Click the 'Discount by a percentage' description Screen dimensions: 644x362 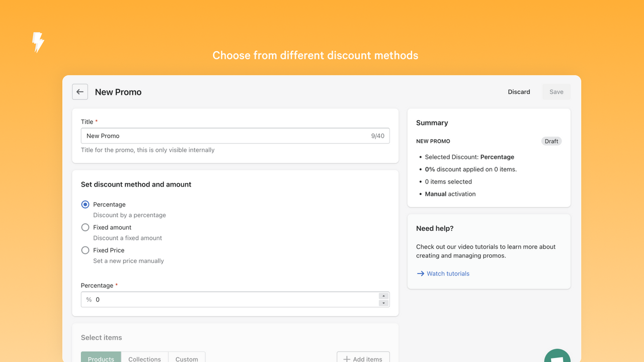pyautogui.click(x=129, y=215)
